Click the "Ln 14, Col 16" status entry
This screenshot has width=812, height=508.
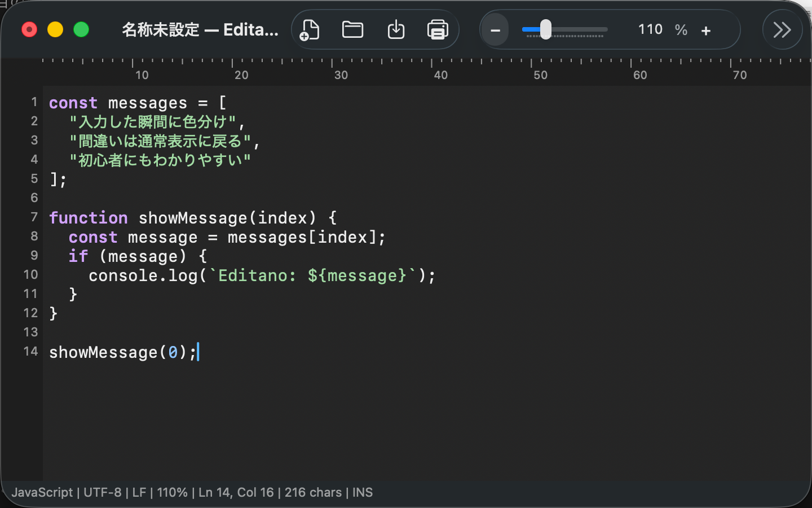[x=236, y=492]
